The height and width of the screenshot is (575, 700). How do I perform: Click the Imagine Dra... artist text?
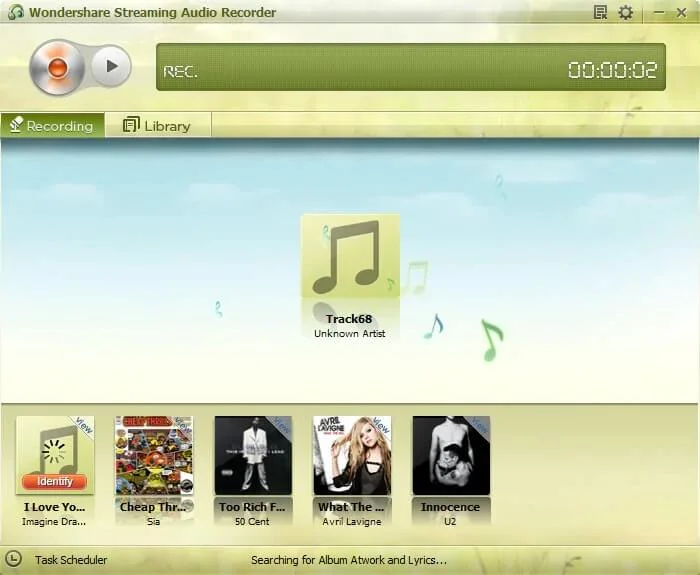(54, 521)
